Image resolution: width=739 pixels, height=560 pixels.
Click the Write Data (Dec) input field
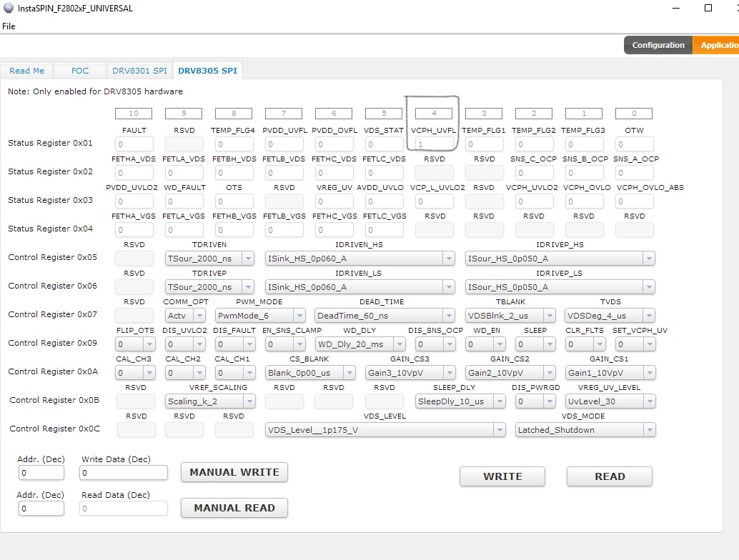click(x=124, y=472)
